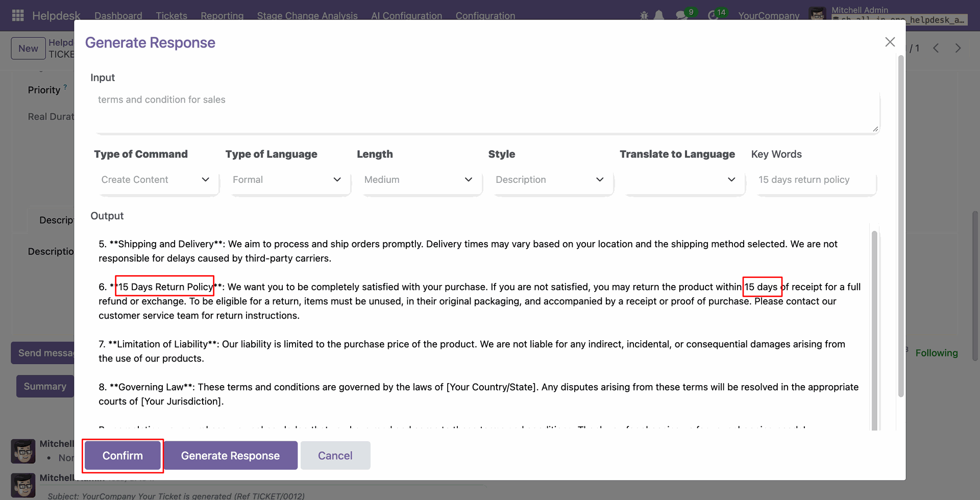
Task: Open Stage Change Analysis menu
Action: pyautogui.click(x=307, y=15)
